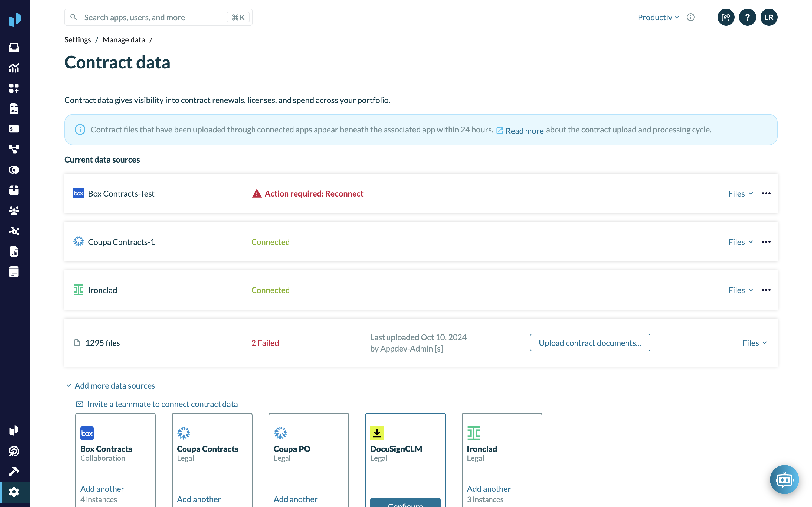The image size is (812, 507).
Task: Click Upload contract documents button
Action: [590, 343]
